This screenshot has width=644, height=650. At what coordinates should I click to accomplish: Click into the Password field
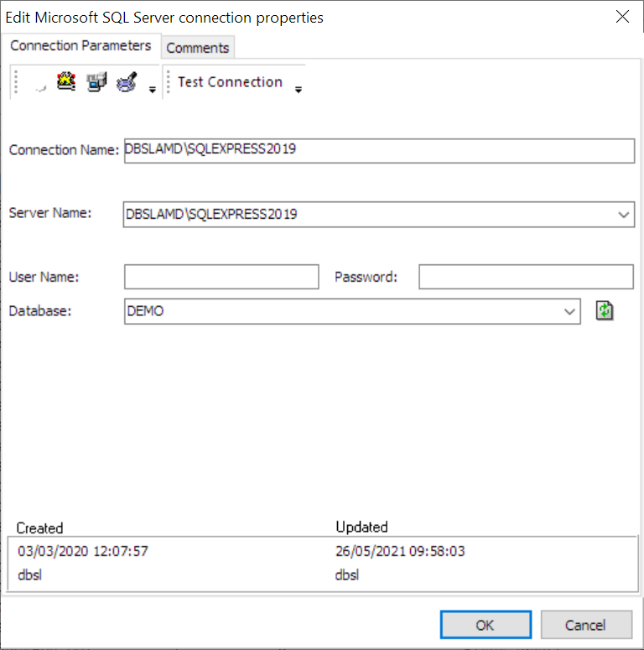(x=526, y=277)
